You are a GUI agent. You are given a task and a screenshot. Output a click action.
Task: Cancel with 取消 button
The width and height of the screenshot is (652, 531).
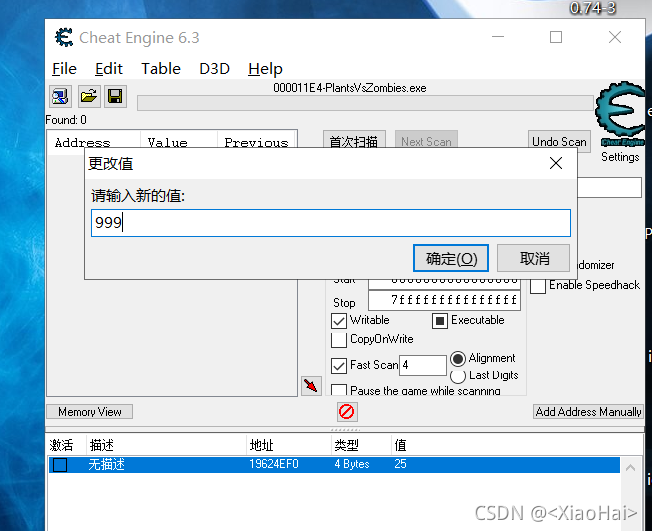(533, 258)
